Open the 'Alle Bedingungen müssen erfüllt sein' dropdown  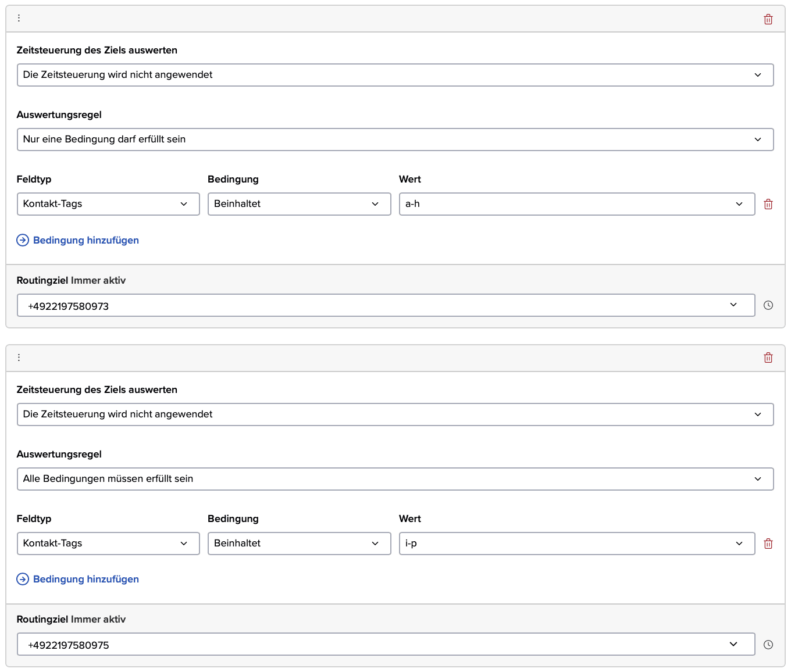pyautogui.click(x=395, y=479)
